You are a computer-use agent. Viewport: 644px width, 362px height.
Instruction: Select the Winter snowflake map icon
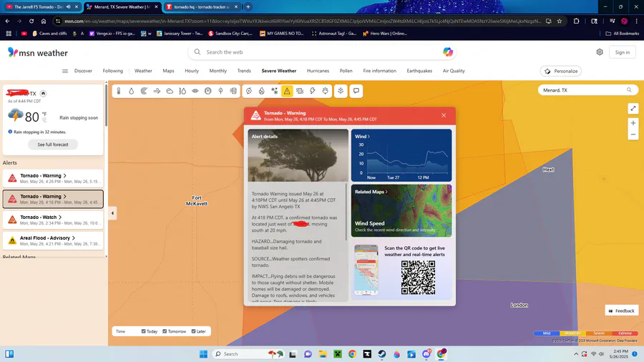274,91
